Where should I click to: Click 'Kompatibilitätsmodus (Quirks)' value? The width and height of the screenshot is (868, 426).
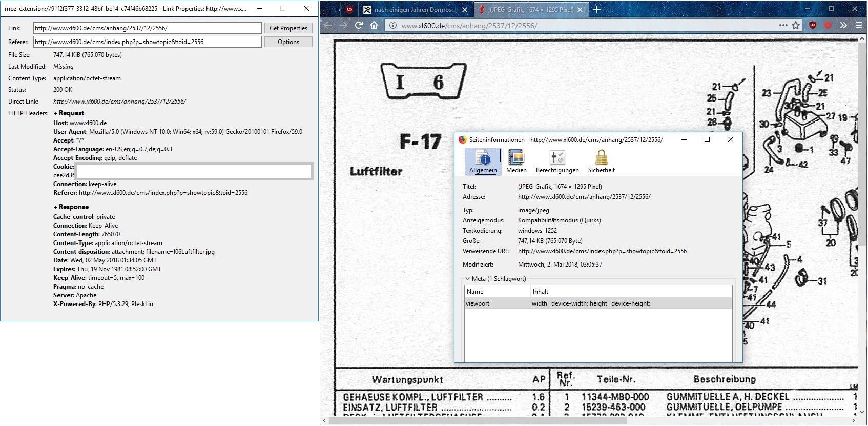click(x=560, y=220)
